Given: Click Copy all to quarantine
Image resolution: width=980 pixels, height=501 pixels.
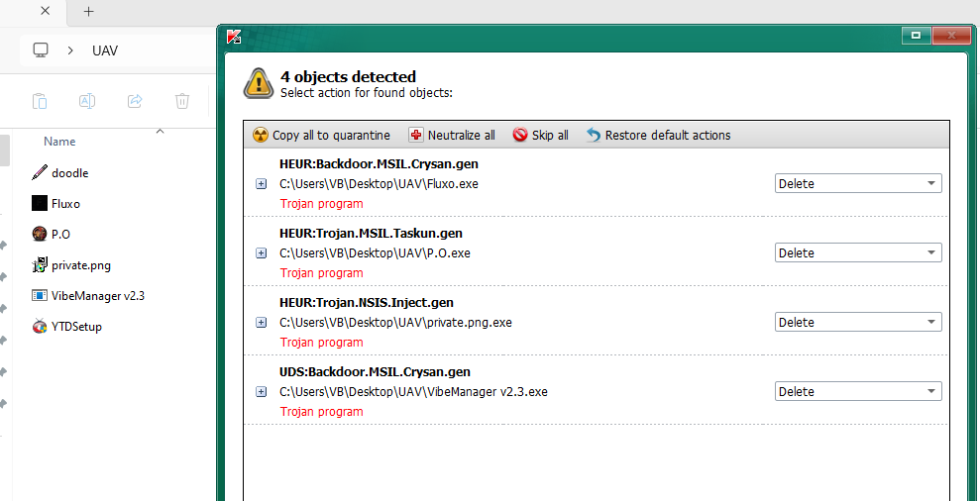Looking at the screenshot, I should [321, 135].
